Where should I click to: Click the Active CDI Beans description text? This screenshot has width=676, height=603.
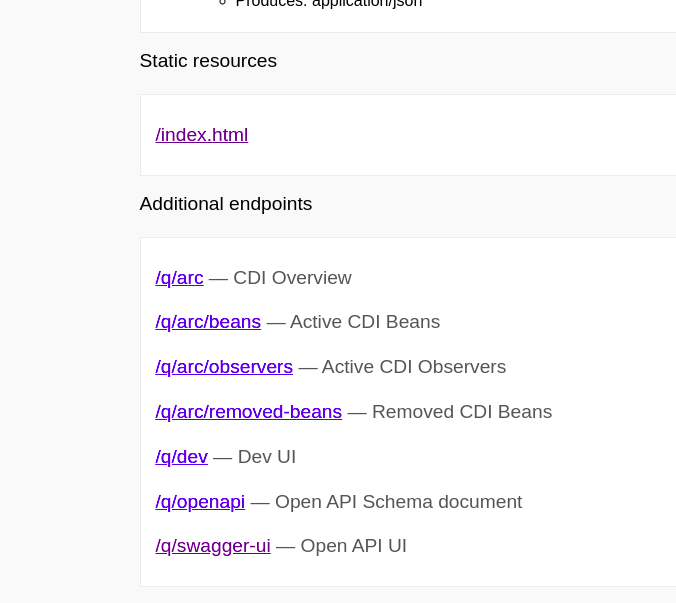pos(364,322)
